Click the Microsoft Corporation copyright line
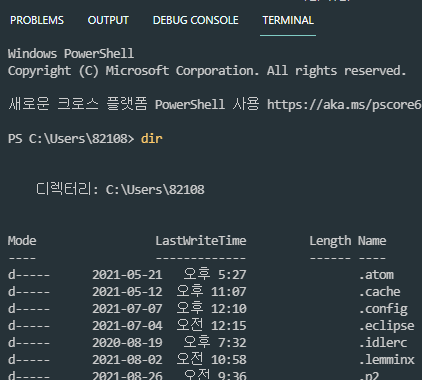This screenshot has height=380, width=422. point(207,71)
